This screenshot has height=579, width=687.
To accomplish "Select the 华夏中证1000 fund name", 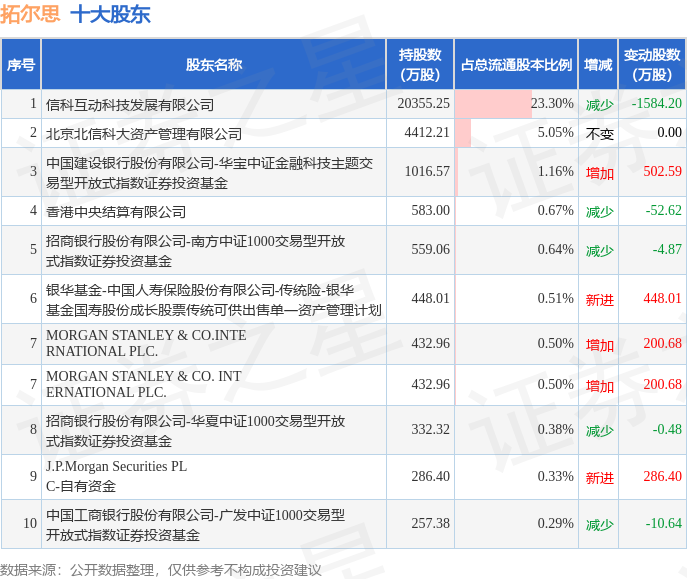I will pos(195,431).
